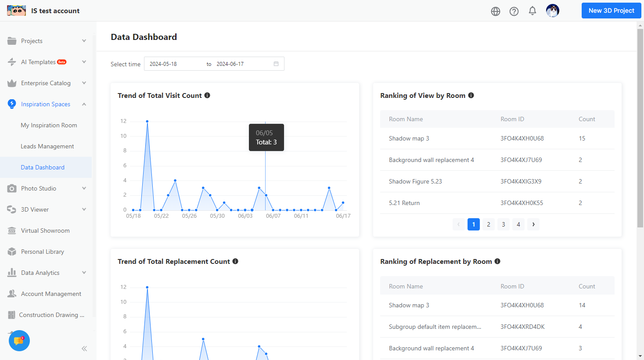Click next page arrow in ranking pagination
This screenshot has height=360, width=644.
[x=533, y=224]
